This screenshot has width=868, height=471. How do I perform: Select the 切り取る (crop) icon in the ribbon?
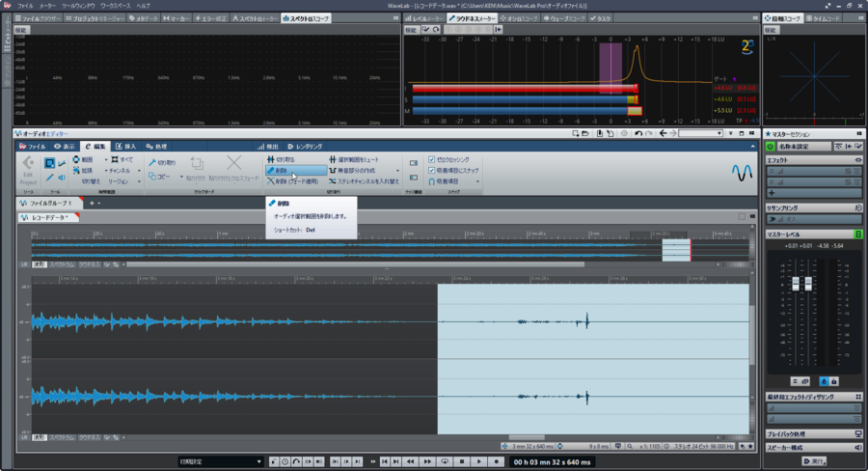click(271, 159)
